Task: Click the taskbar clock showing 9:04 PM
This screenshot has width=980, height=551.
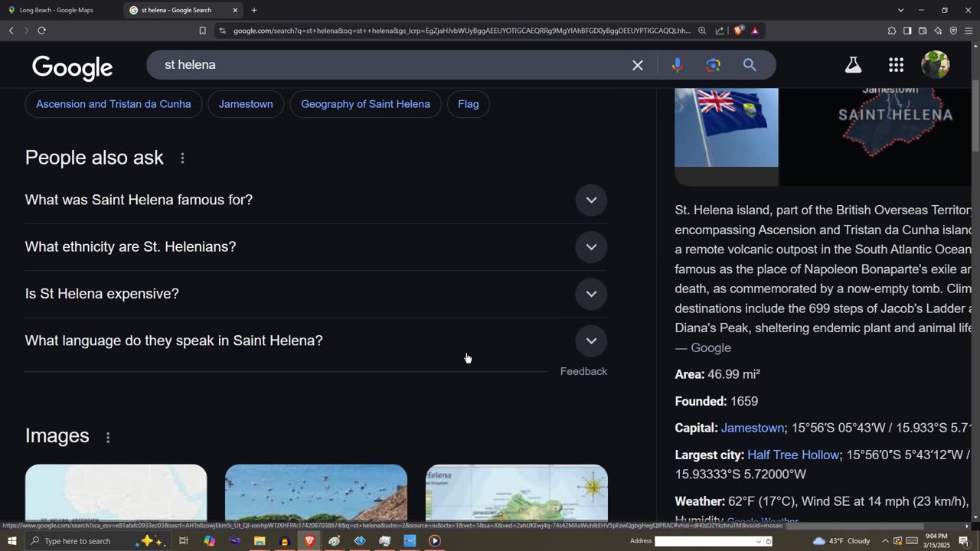Action: click(x=936, y=541)
